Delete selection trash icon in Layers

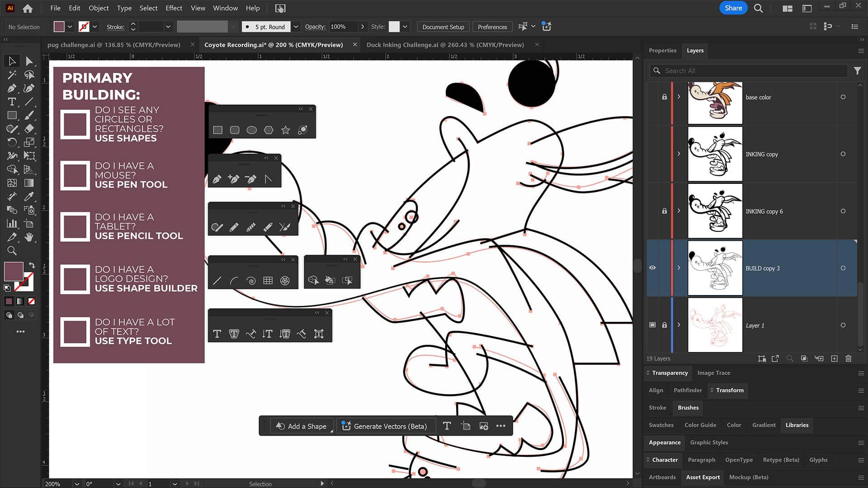point(849,358)
